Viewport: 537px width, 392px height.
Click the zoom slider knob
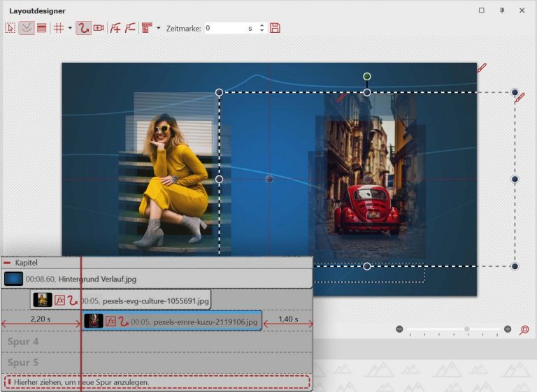[x=467, y=329]
